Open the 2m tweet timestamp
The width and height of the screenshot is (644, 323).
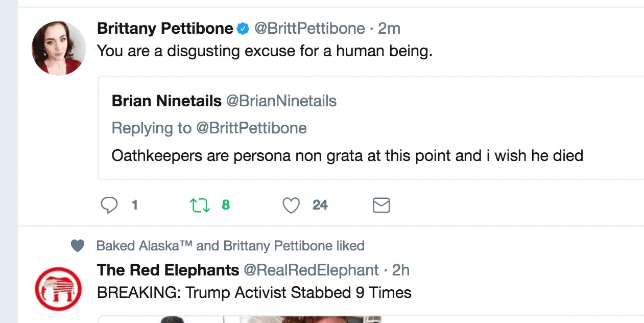tap(389, 29)
